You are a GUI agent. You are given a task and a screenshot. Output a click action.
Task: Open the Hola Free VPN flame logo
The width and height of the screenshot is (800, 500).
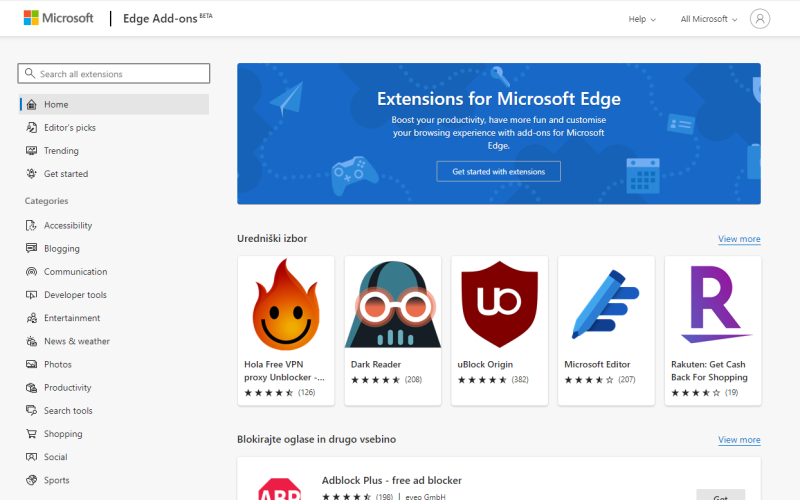[x=286, y=305]
